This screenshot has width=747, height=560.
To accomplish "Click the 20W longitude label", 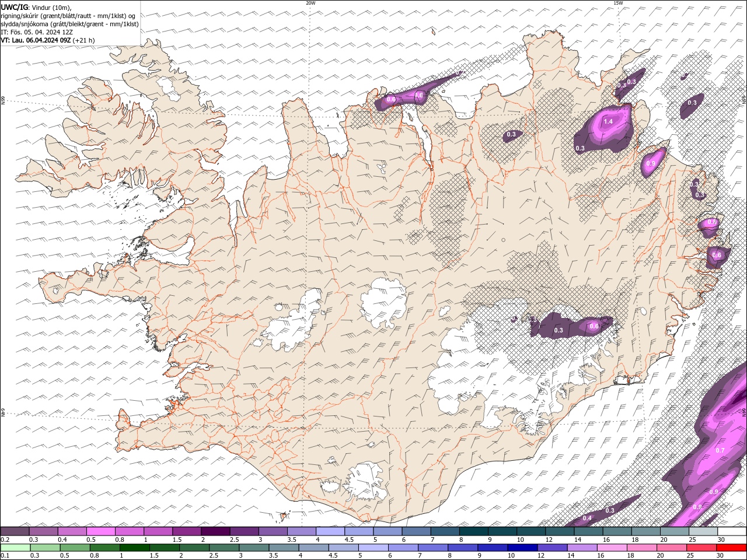I will tap(311, 3).
